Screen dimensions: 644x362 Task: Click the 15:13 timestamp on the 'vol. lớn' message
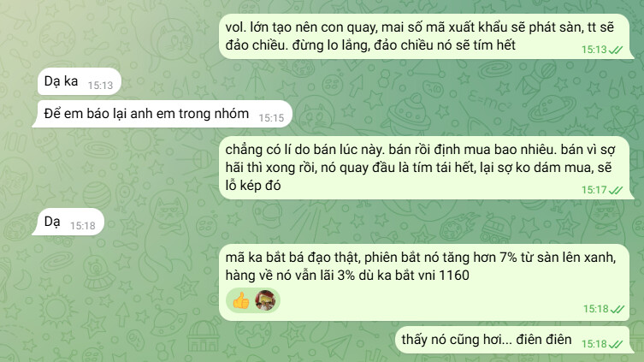tap(594, 50)
